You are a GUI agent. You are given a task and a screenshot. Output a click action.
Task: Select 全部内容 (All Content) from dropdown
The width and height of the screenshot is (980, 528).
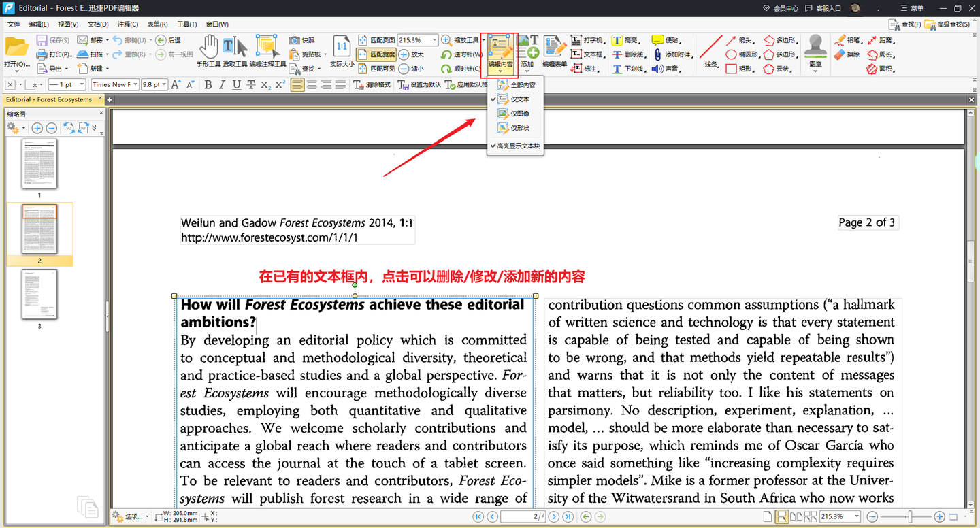(x=516, y=85)
